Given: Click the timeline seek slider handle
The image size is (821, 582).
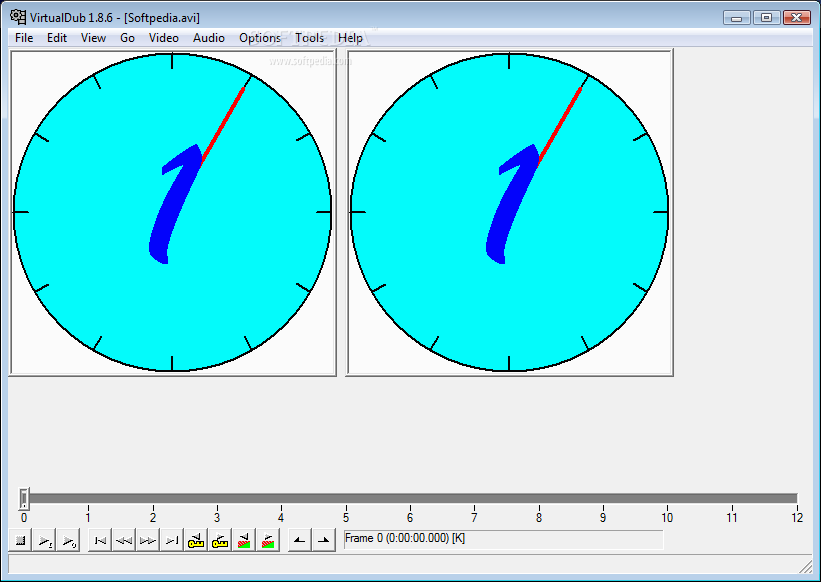Looking at the screenshot, I should coord(24,498).
